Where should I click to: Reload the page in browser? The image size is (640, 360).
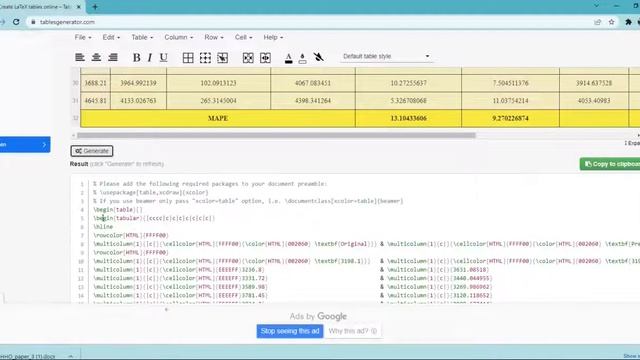pyautogui.click(x=16, y=22)
